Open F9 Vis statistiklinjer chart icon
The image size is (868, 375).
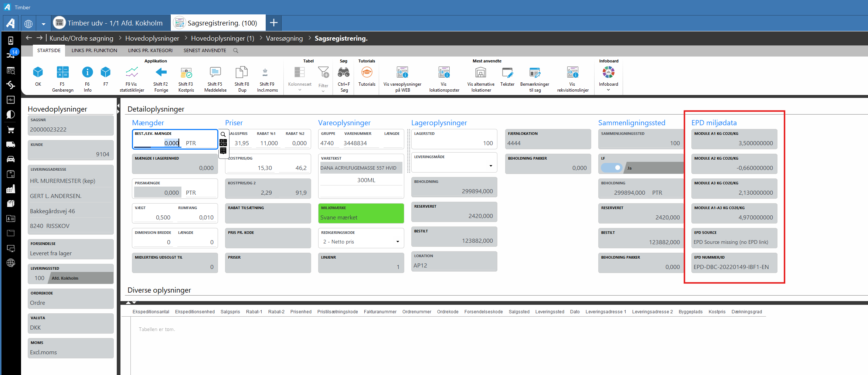[132, 72]
